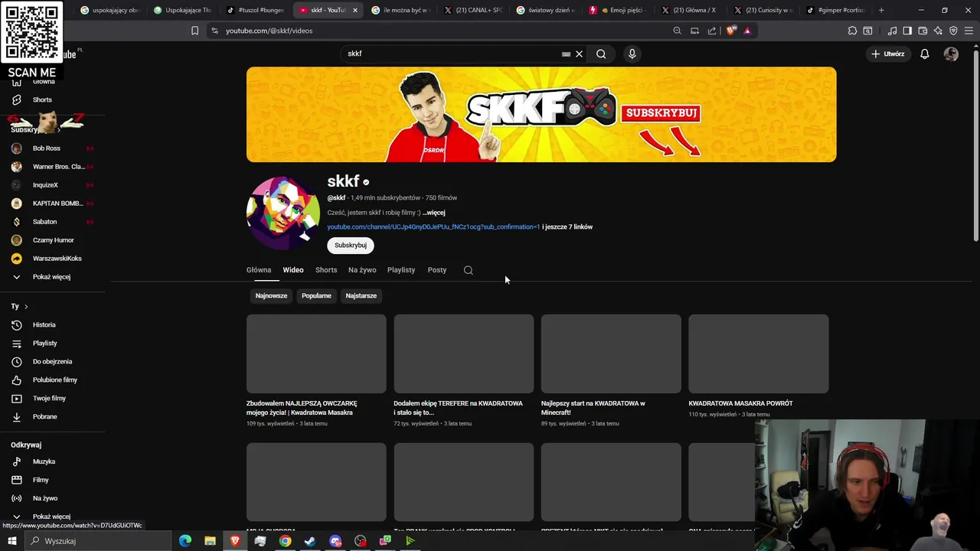Open Pobrane downloads in the sidebar
Screen dimensions: 980x551
pos(44,416)
